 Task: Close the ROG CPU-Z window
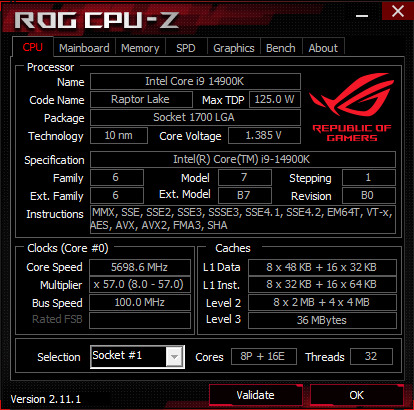point(398,11)
